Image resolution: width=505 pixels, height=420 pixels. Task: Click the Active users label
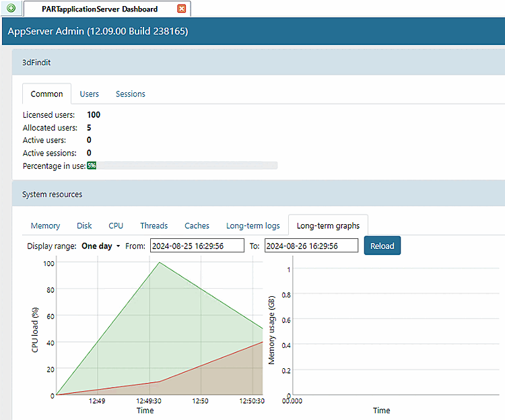[44, 140]
